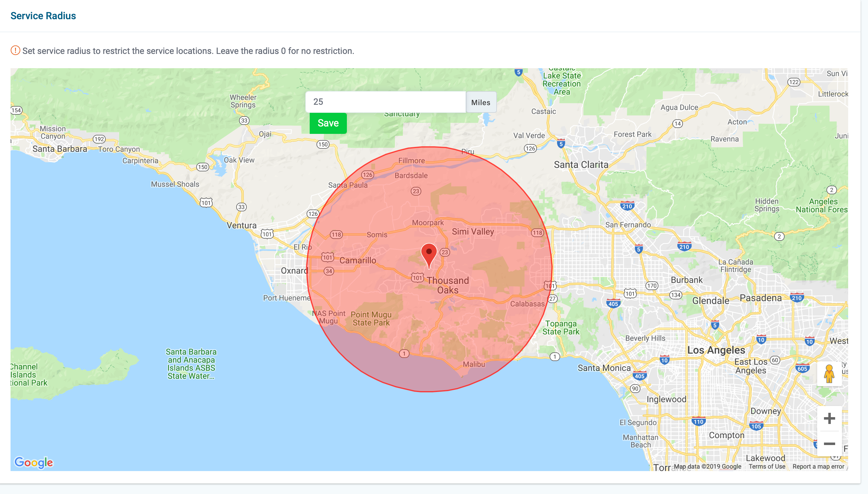Image resolution: width=868 pixels, height=494 pixels.
Task: Open the Terms of Use link
Action: pyautogui.click(x=767, y=466)
